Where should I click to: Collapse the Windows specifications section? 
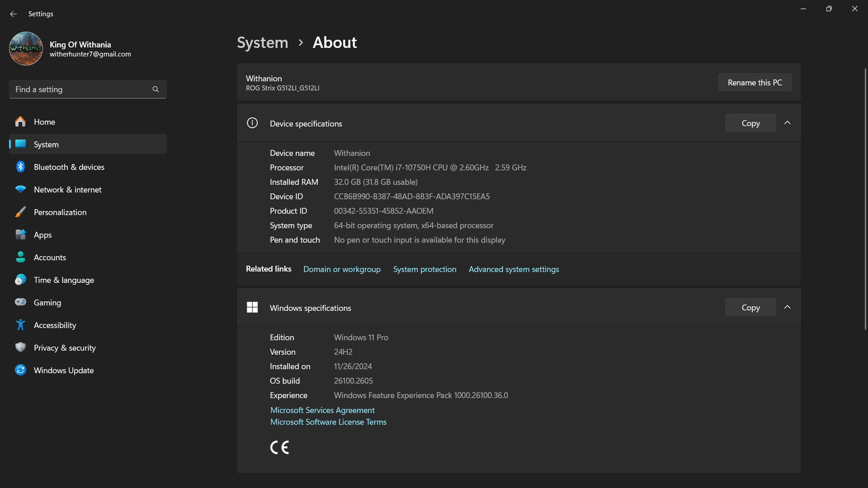pyautogui.click(x=787, y=307)
